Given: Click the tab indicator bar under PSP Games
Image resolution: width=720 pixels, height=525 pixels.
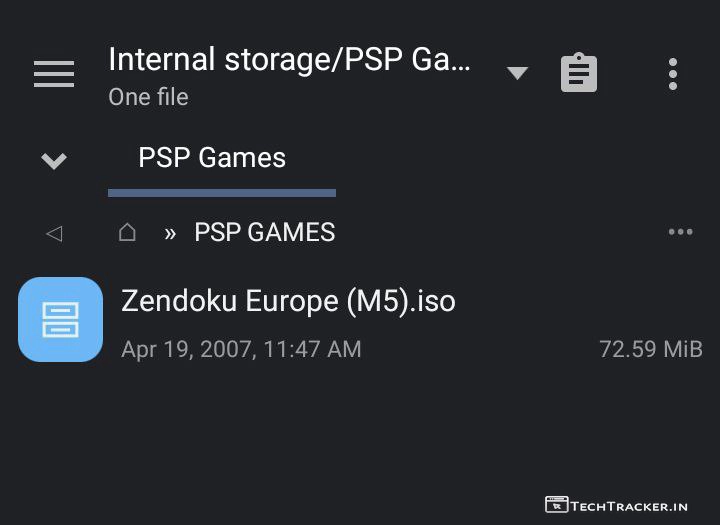Looking at the screenshot, I should [222, 192].
